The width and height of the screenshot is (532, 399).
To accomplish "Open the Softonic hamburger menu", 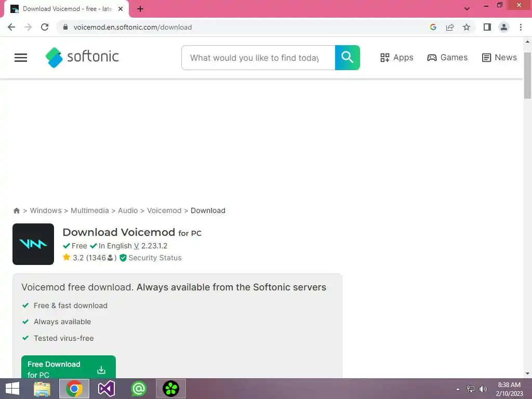I will [20, 58].
